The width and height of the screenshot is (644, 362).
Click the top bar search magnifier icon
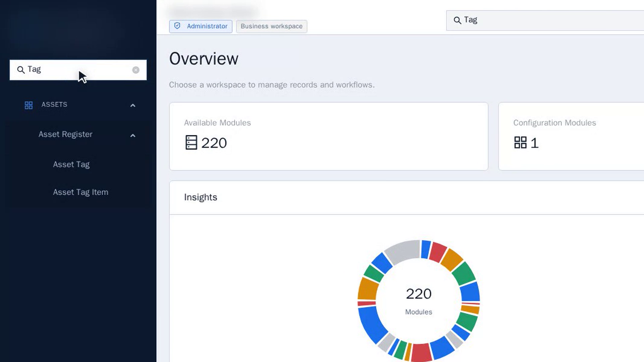pyautogui.click(x=457, y=20)
